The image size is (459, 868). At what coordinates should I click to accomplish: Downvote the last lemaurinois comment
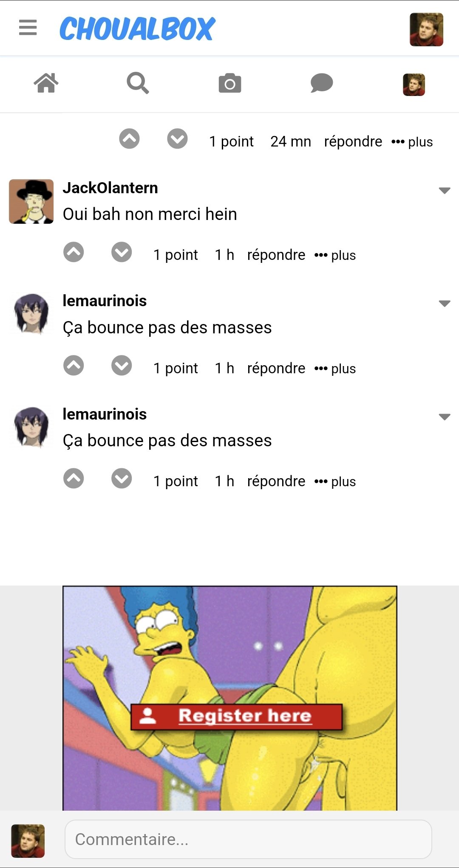[x=122, y=479]
